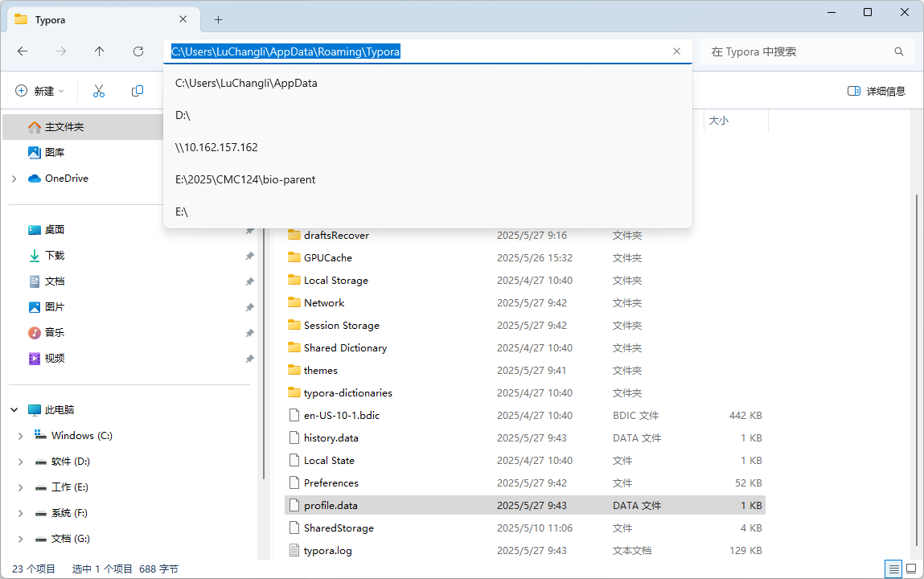Viewport: 924px width, 579px height.
Task: Expand 软件 (D:) drive node
Action: click(21, 462)
